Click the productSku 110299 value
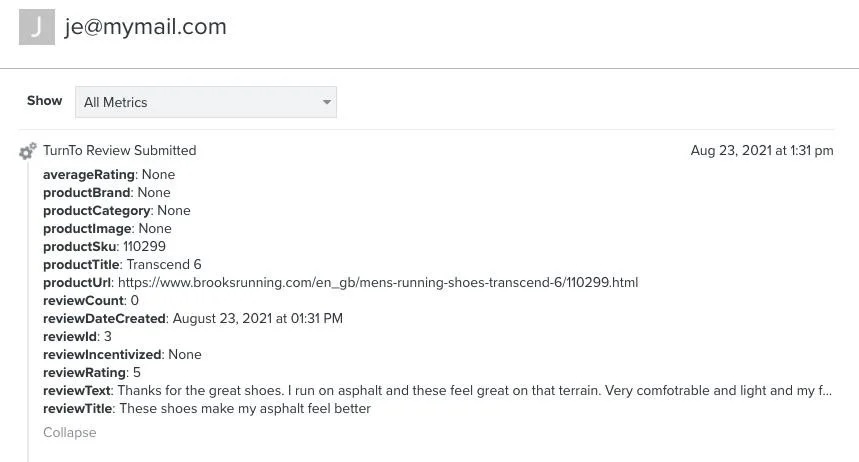Viewport: 859px width, 462px height. click(x=144, y=246)
